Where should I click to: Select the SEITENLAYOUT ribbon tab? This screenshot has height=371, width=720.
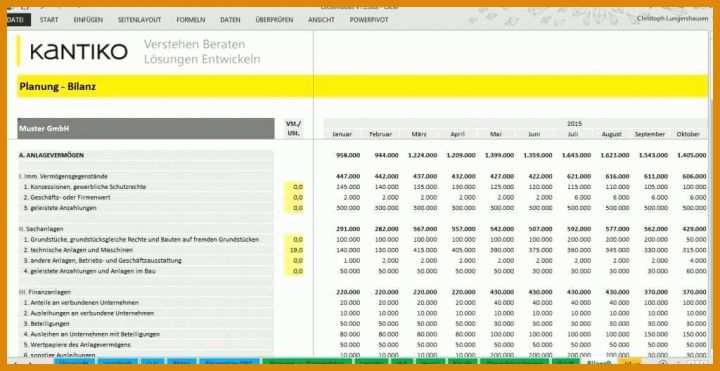tap(140, 20)
